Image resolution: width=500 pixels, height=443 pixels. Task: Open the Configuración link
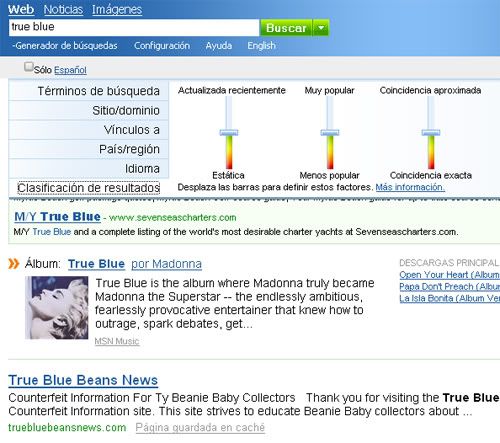[162, 46]
